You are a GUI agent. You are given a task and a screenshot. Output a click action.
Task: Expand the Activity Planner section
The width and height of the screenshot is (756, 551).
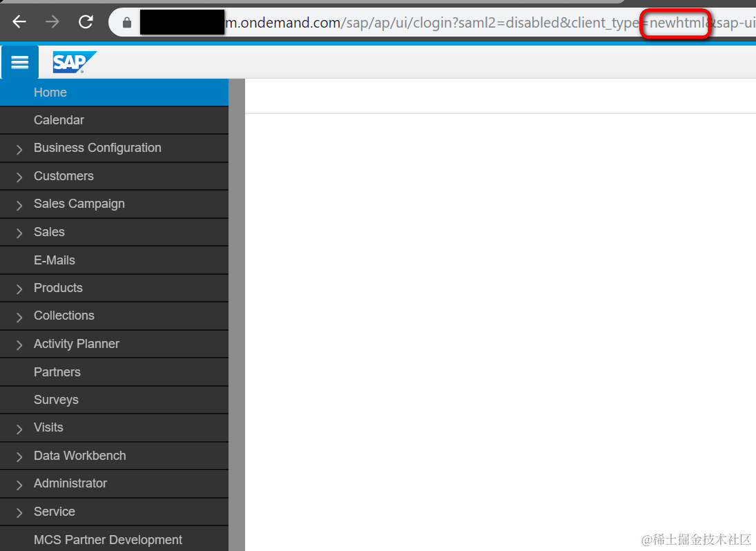(77, 343)
